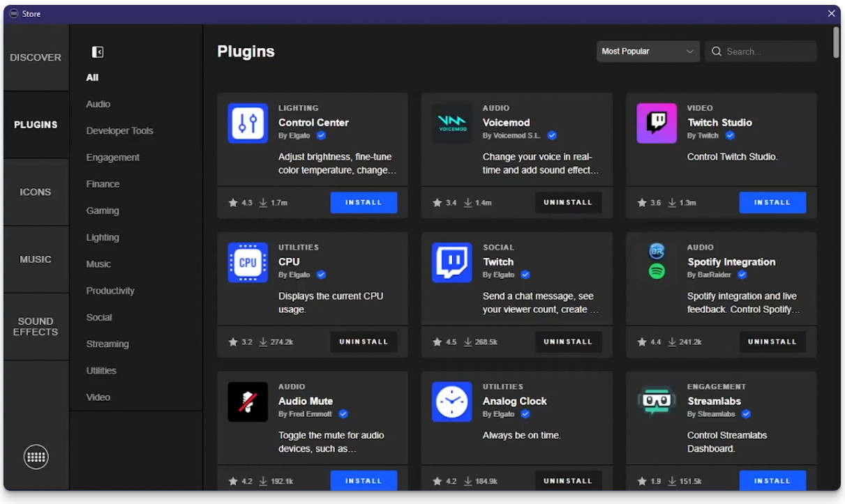This screenshot has height=504, width=845.
Task: Open the Control Center plugin title
Action: 313,123
